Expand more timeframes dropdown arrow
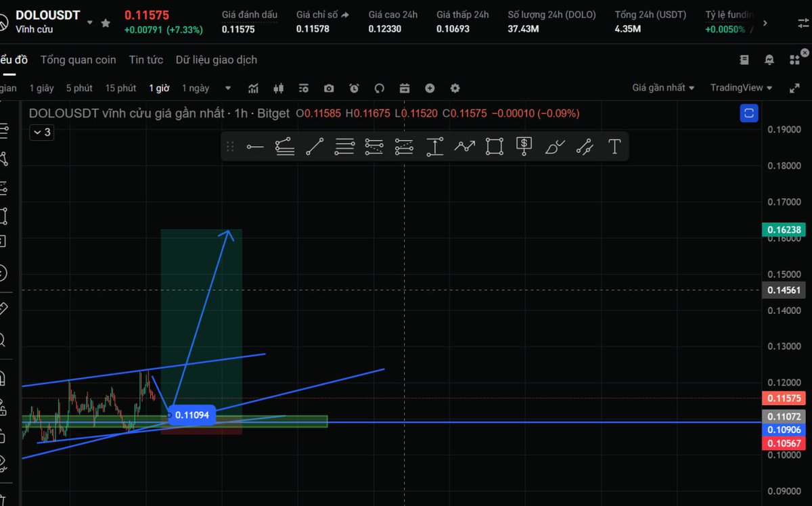Viewport: 812px width, 506px height. pyautogui.click(x=228, y=88)
